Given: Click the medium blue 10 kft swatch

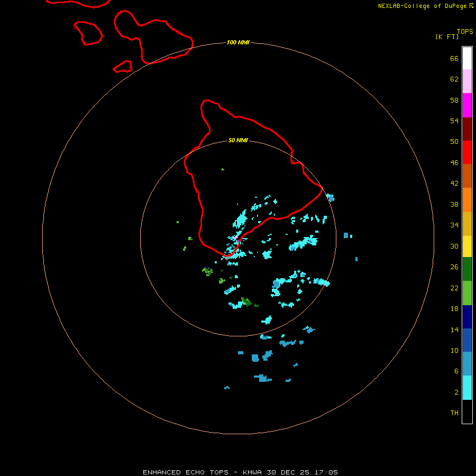Looking at the screenshot, I should click(467, 340).
